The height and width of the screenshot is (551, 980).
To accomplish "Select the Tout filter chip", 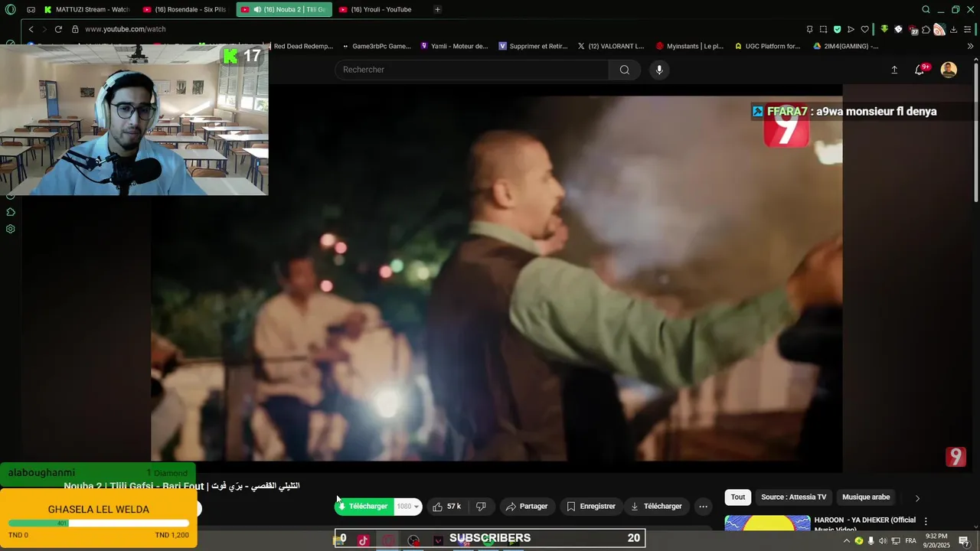I will [738, 497].
